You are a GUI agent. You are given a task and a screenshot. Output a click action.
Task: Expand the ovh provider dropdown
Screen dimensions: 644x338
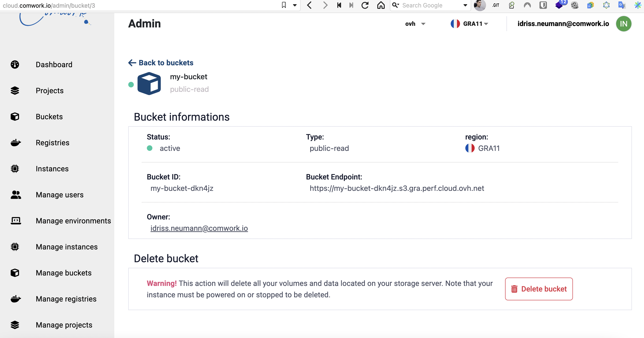pos(415,24)
